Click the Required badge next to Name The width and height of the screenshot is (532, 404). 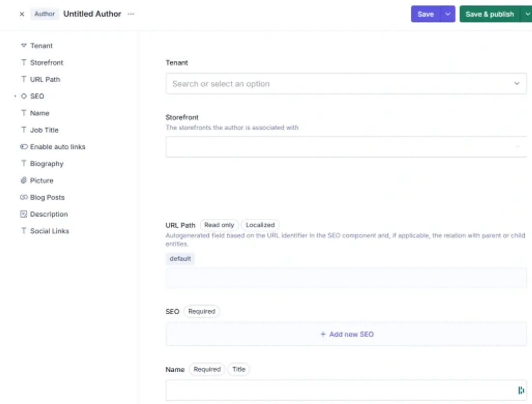tap(207, 369)
